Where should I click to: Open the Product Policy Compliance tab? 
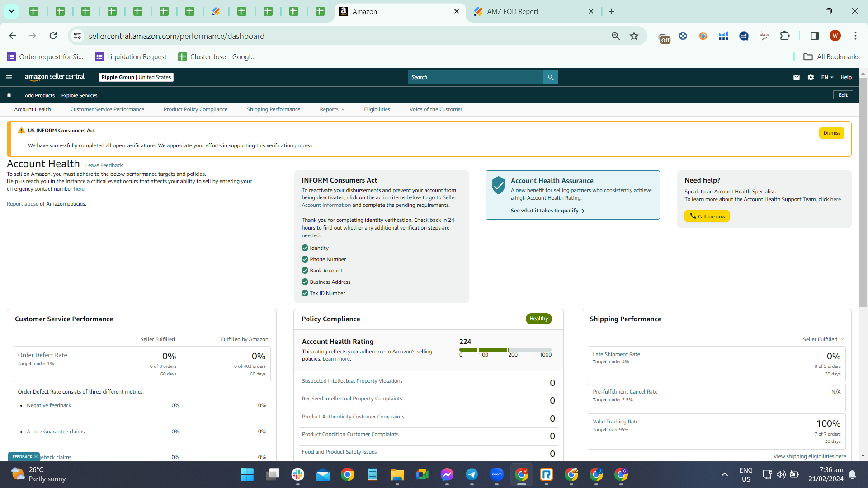[x=195, y=109]
